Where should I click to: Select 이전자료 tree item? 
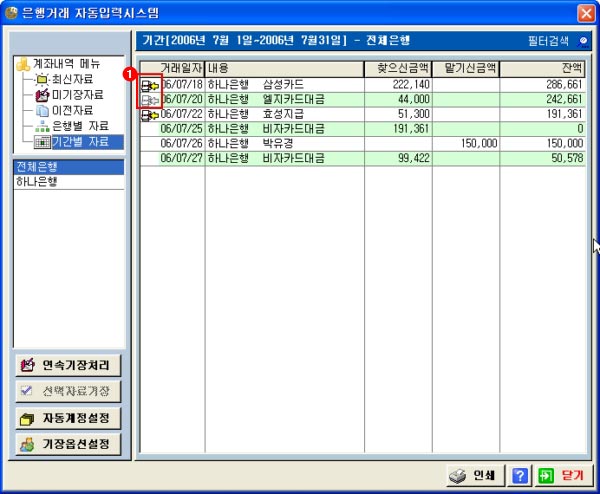tap(73, 111)
